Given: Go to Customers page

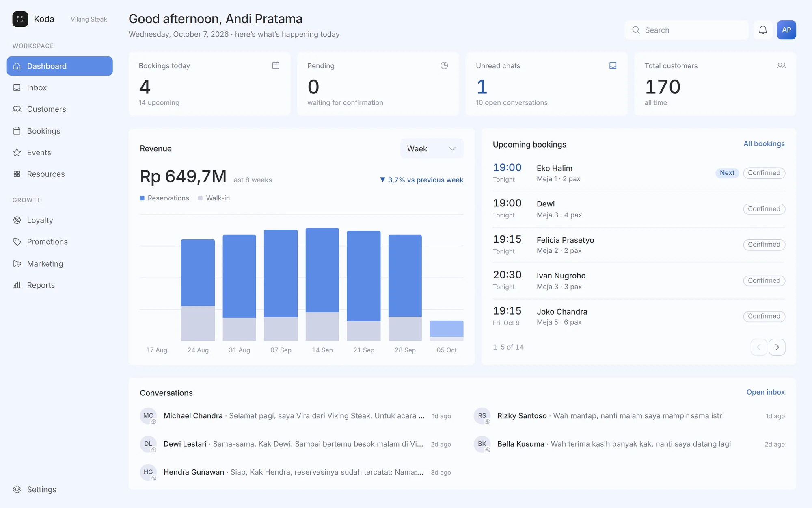Looking at the screenshot, I should click(60, 109).
